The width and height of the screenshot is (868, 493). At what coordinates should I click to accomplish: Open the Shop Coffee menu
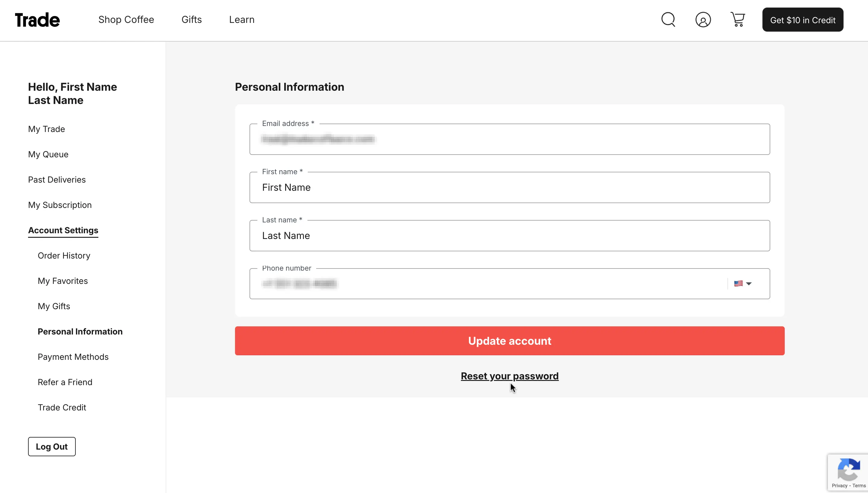(x=126, y=20)
